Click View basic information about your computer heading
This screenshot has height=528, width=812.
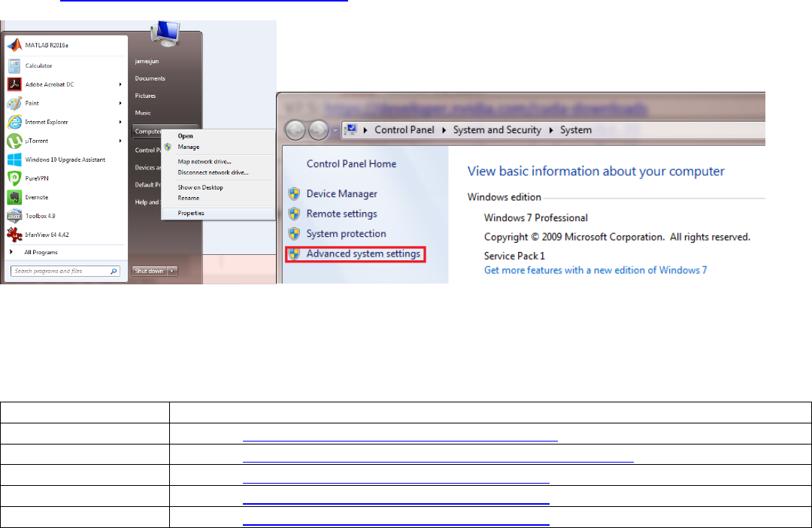596,171
